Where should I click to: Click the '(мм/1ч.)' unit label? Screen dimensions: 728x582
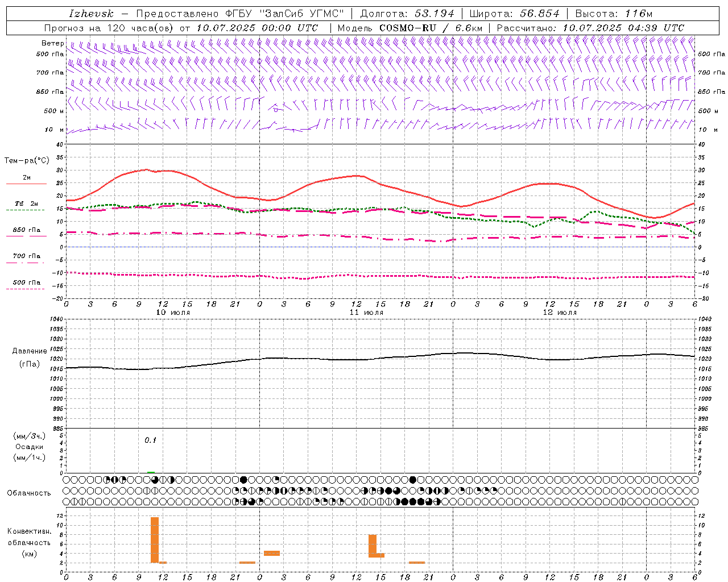point(30,458)
